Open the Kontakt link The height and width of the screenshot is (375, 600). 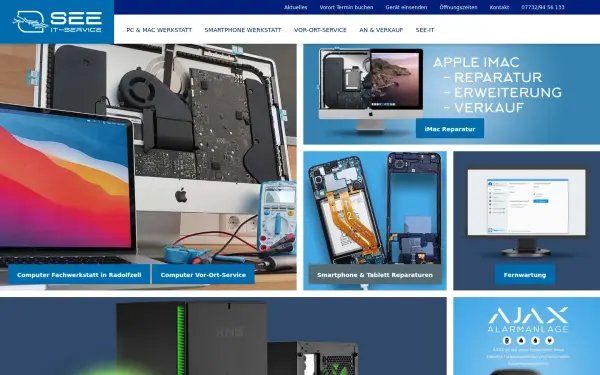pyautogui.click(x=499, y=7)
